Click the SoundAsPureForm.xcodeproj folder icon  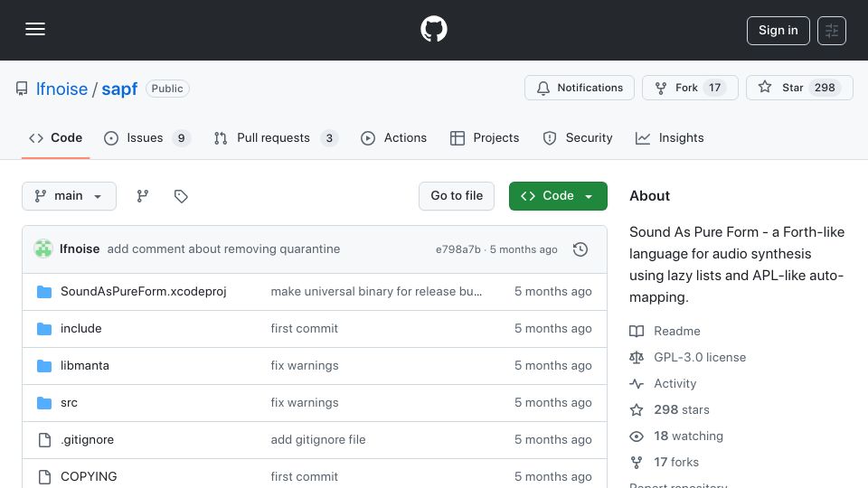[x=44, y=292]
